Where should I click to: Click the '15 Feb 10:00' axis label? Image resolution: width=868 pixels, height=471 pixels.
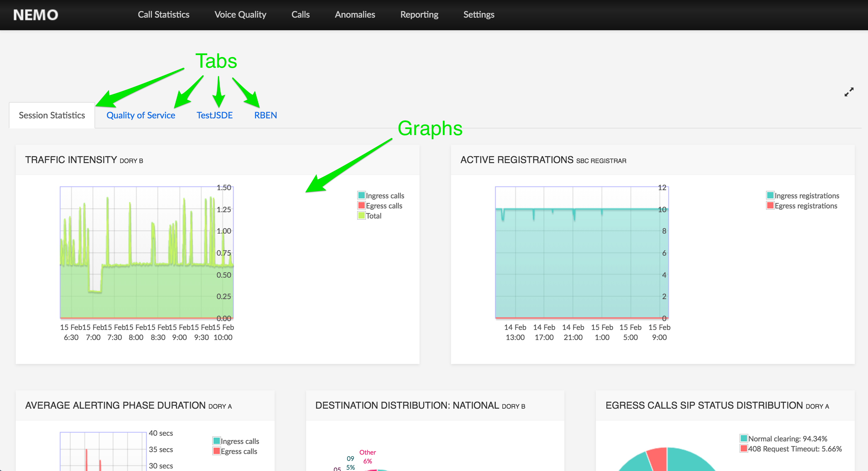click(223, 332)
